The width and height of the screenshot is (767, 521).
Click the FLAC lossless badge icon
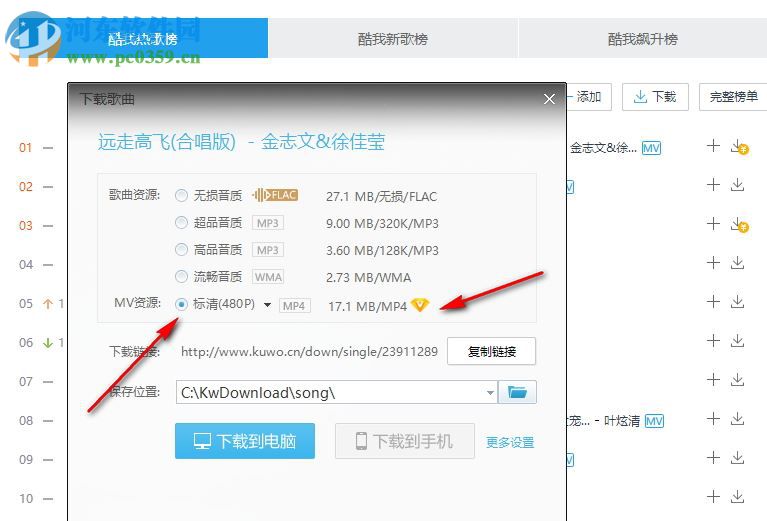tap(275, 195)
